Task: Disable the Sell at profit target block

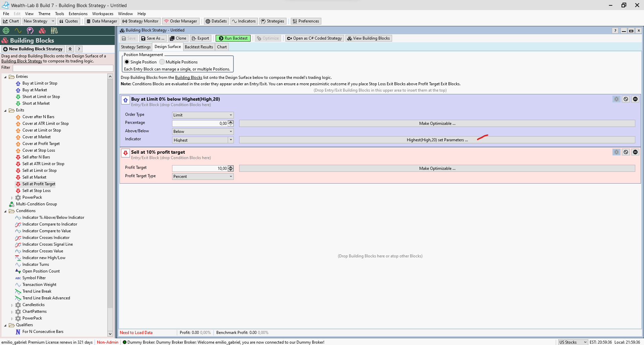Action: tap(626, 152)
